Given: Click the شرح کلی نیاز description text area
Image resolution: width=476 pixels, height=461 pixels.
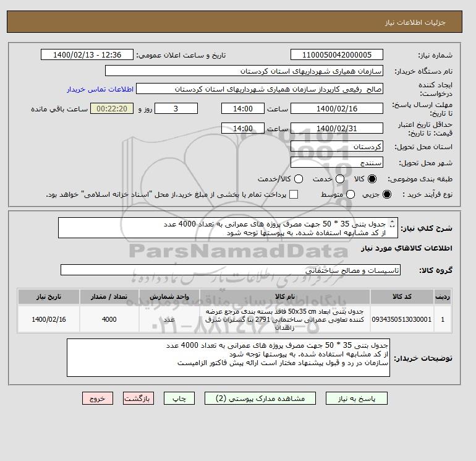Looking at the screenshot, I should click(x=228, y=228).
